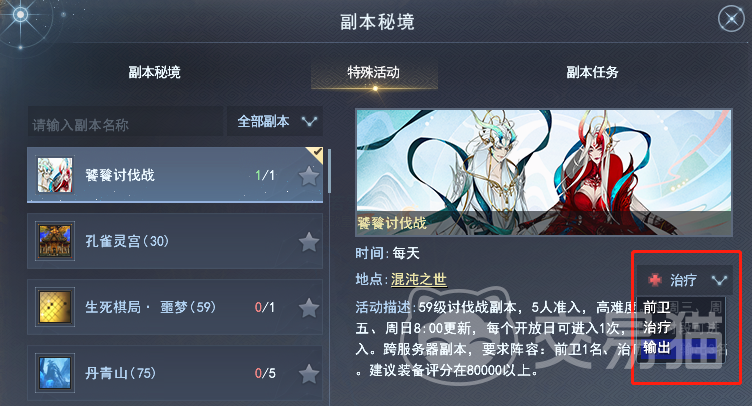Open the 混沌之世 location link
This screenshot has width=752, height=406.
click(419, 279)
